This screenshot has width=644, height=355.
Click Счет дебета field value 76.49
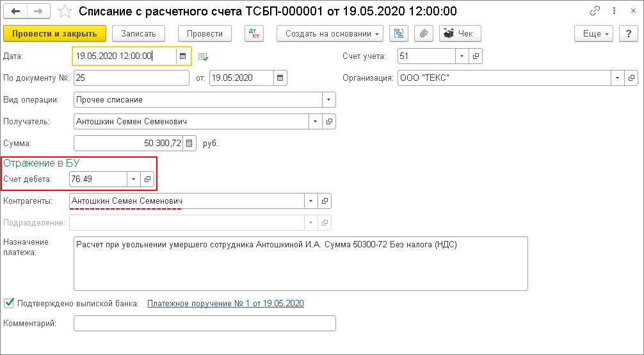click(x=98, y=179)
